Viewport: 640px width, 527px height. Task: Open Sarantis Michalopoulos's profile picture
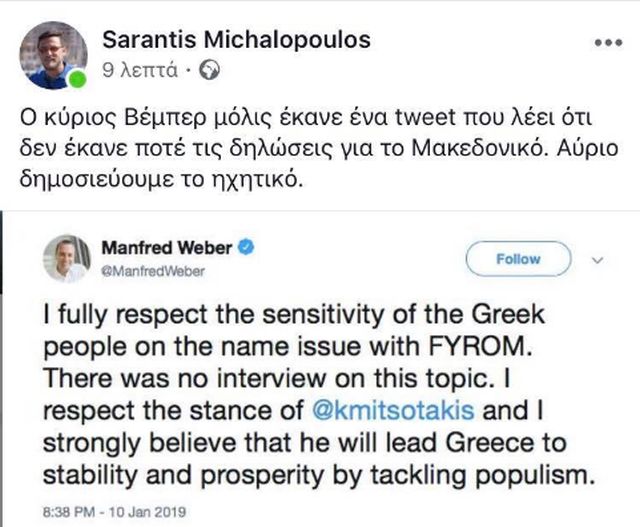pos(52,54)
